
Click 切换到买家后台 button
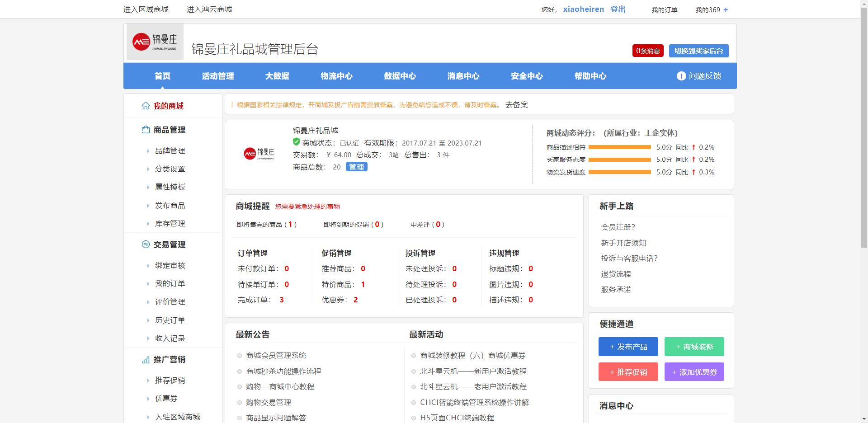point(698,51)
